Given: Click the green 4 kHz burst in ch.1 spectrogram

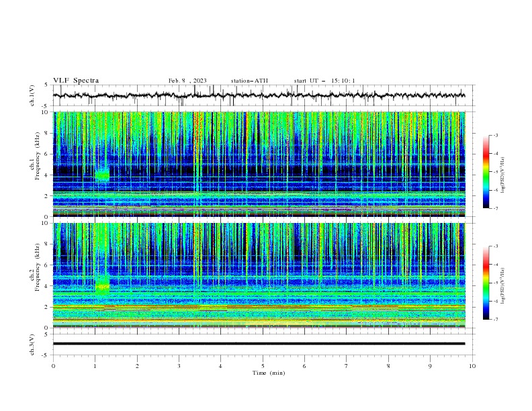Looking at the screenshot, I should click(102, 175).
